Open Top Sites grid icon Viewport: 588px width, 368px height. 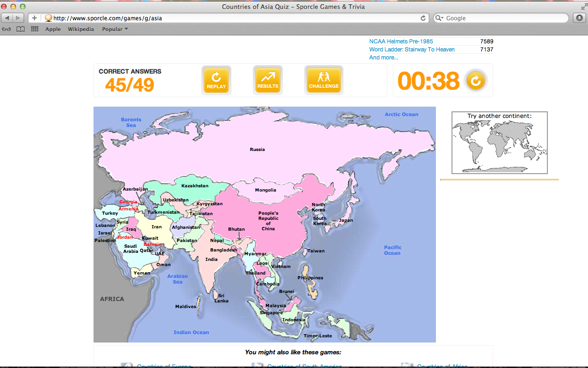pos(34,29)
